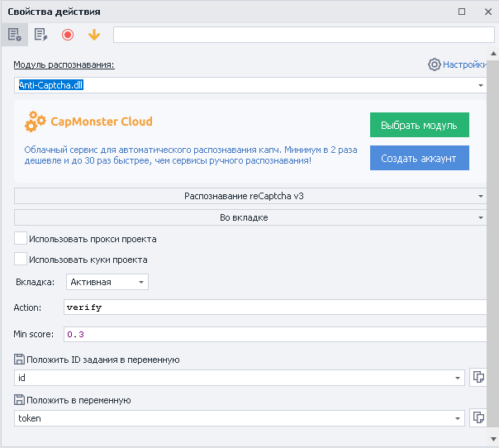499x448 pixels.
Task: Click the Настройки gear icon
Action: [434, 64]
